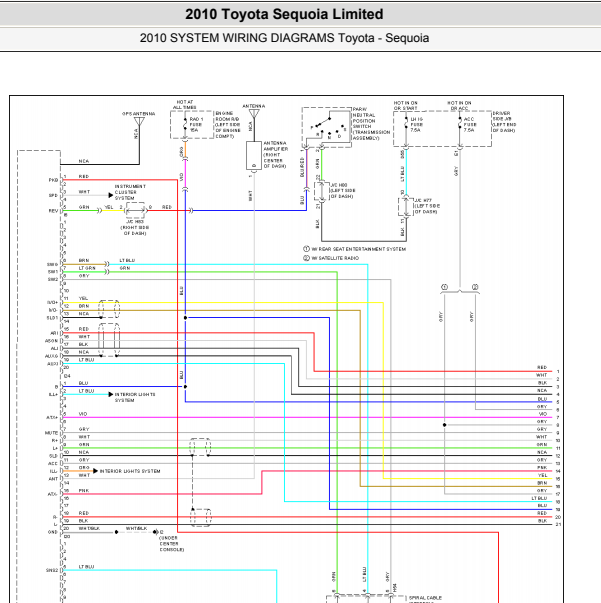Click the "HOT AT ALL TIMES" label
Screen dimensions: 601x603
(185, 105)
